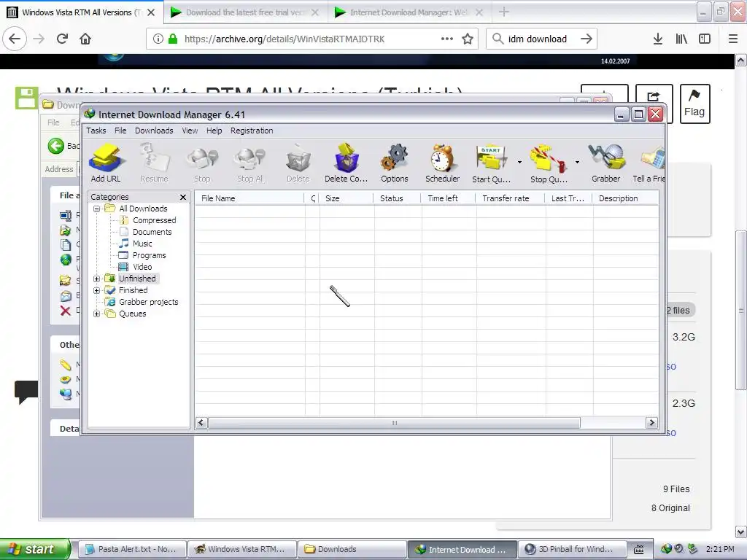Open Firefox downloads arrow icon

[x=657, y=39]
